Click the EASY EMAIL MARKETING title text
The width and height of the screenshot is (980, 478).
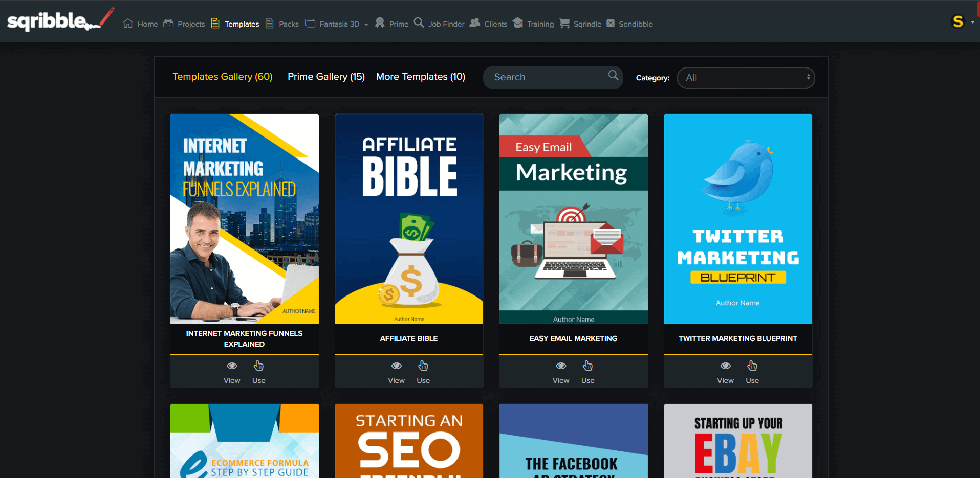[x=574, y=338]
